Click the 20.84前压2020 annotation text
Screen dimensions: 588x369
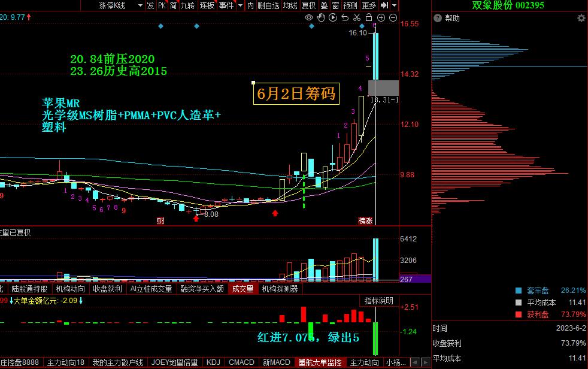pyautogui.click(x=112, y=59)
